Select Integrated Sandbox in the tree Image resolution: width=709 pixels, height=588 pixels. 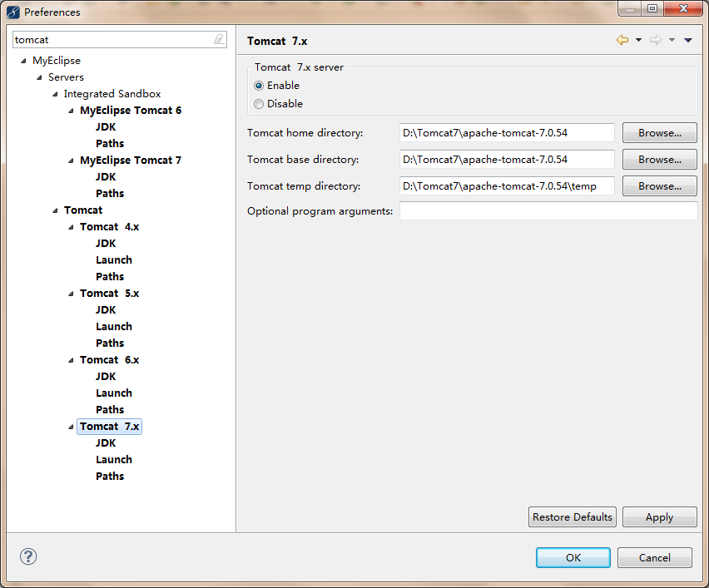tap(112, 93)
